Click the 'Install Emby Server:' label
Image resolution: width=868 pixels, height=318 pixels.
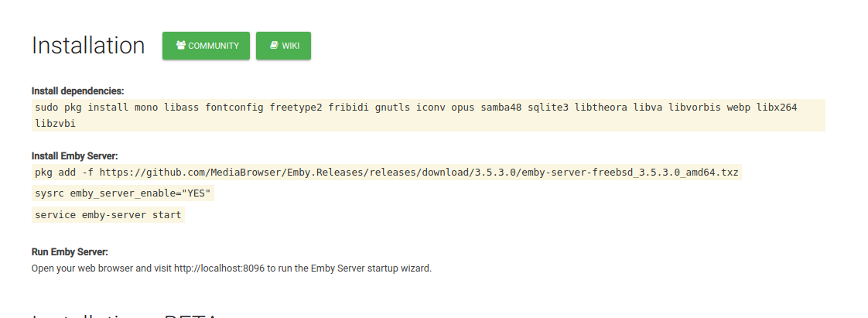click(74, 156)
